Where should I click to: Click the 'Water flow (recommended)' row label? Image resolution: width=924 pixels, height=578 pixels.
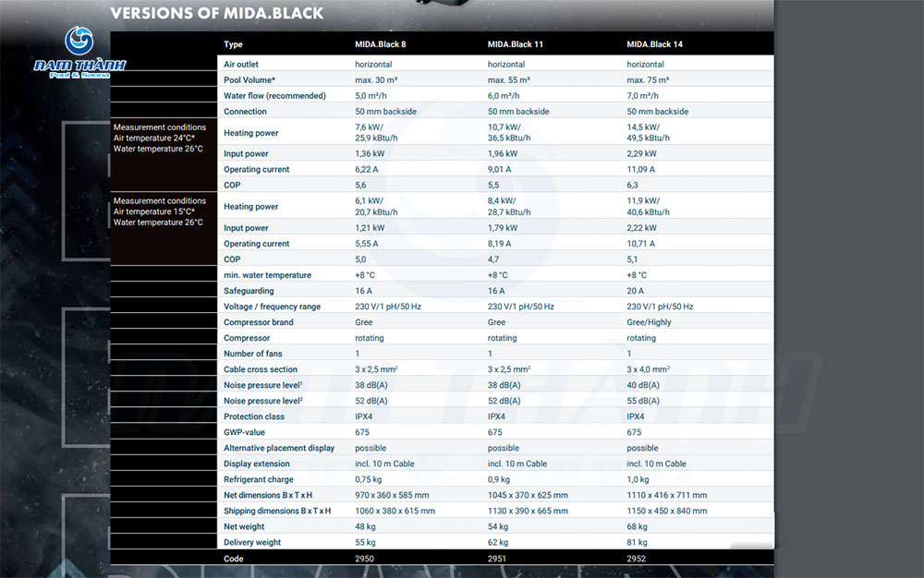[x=274, y=96]
